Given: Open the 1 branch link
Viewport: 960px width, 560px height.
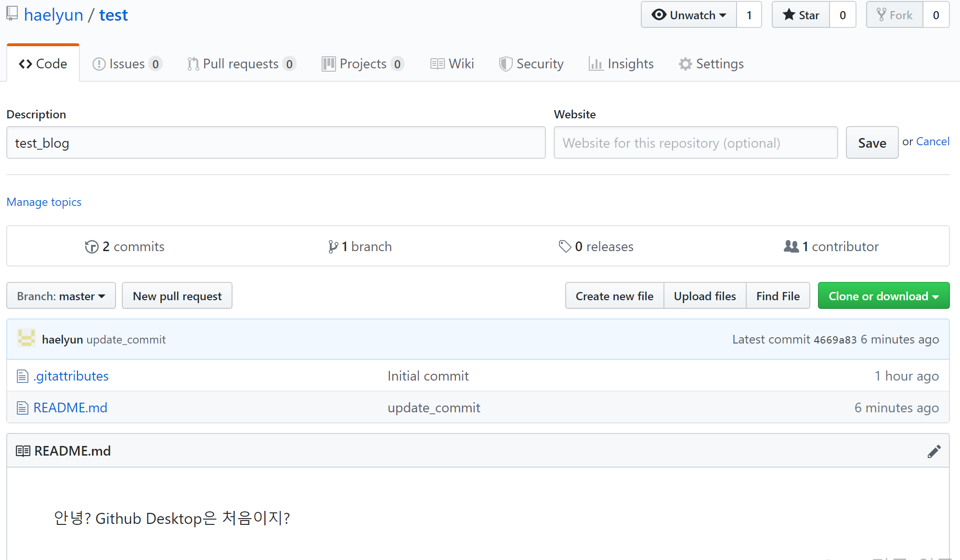Looking at the screenshot, I should click(x=360, y=246).
